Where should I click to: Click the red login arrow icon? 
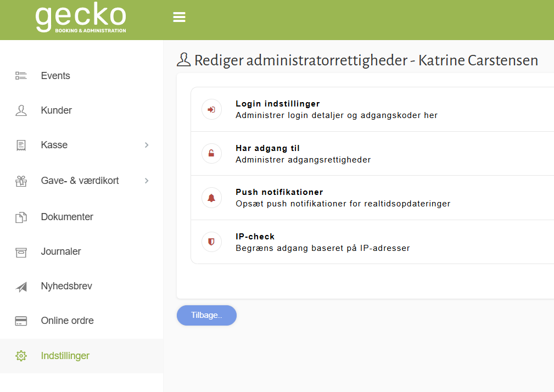point(211,109)
